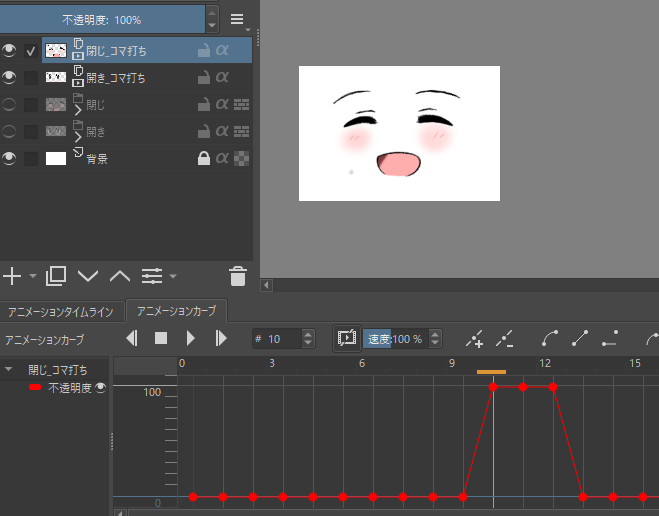The image size is (659, 516).
Task: Click the add new layer plus icon
Action: point(12,276)
